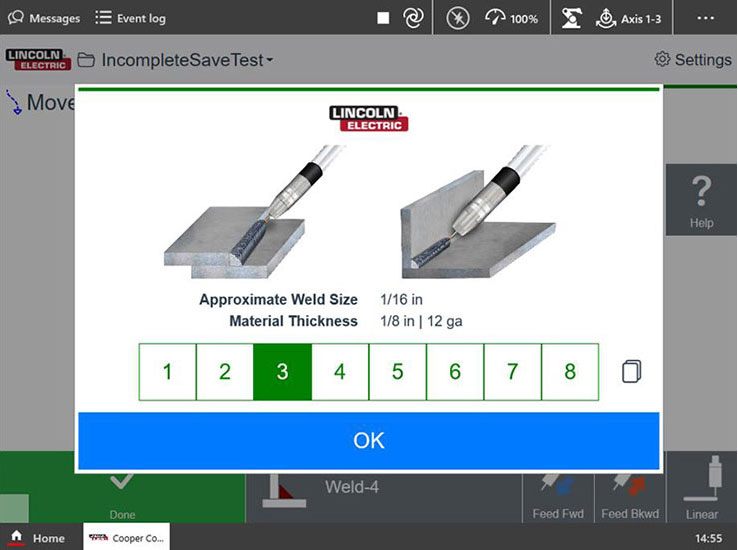Select weld preset 5
The width and height of the screenshot is (738, 550).
398,372
